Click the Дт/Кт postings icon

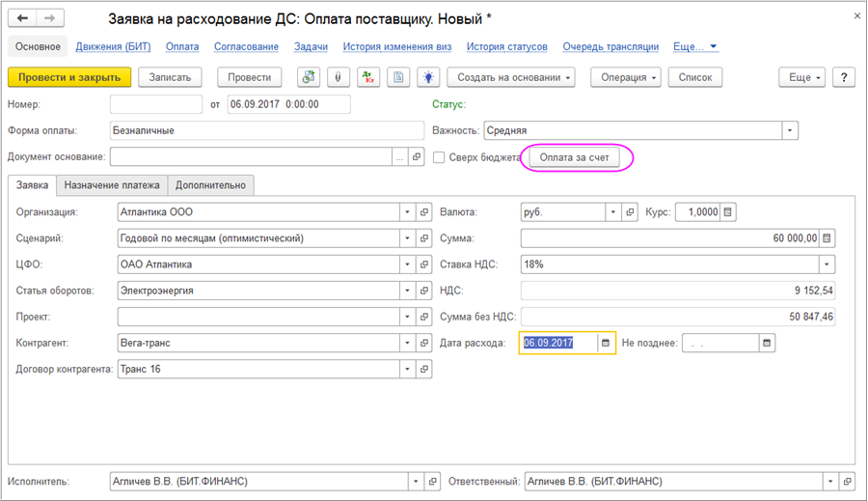point(368,77)
